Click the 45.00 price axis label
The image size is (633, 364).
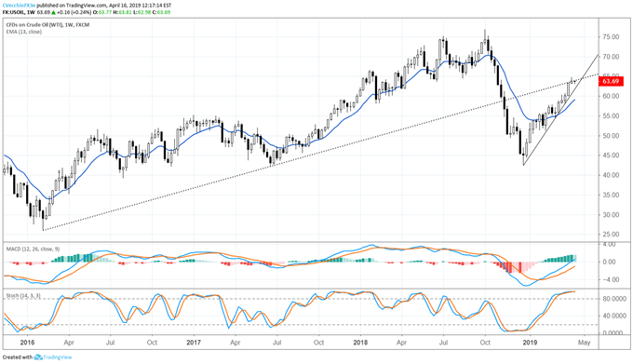pyautogui.click(x=611, y=155)
